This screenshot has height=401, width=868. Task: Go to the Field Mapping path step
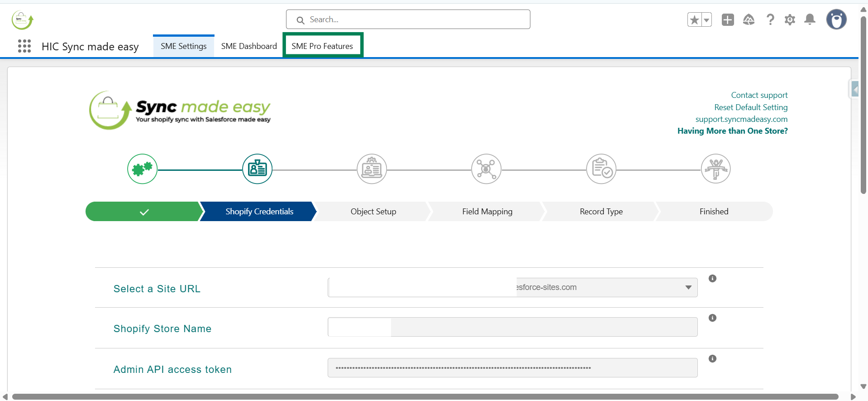pyautogui.click(x=487, y=212)
